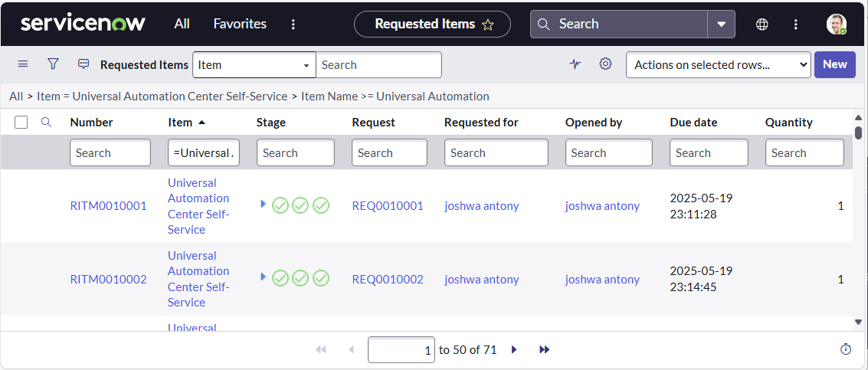Jump to the last page of results
This screenshot has height=370, width=868.
(545, 349)
